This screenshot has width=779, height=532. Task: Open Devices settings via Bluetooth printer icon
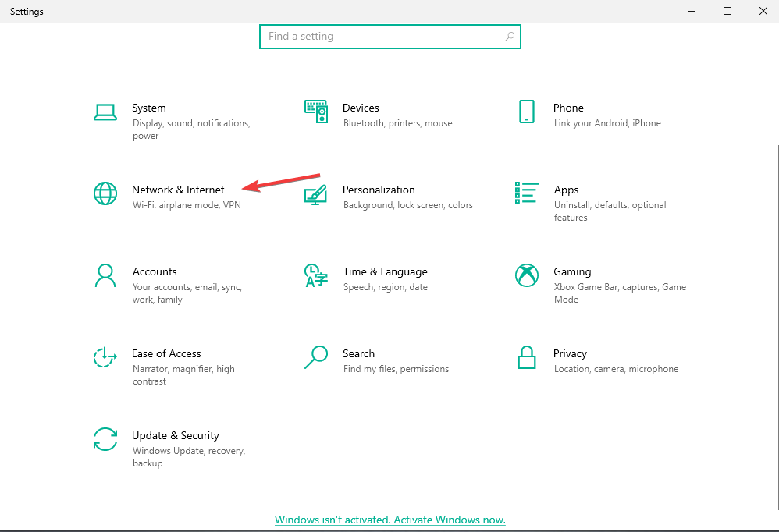316,112
